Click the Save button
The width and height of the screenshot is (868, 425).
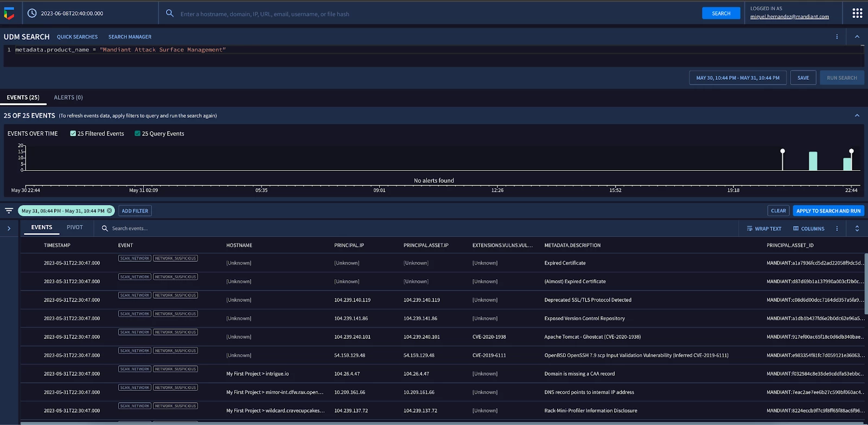(x=803, y=78)
